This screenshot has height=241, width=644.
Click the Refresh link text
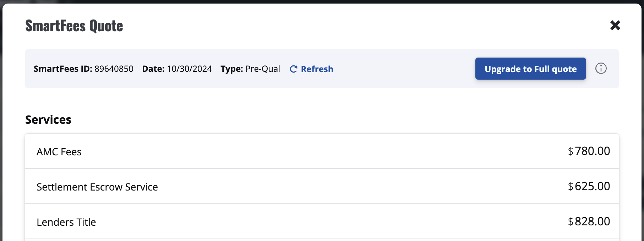[x=317, y=69]
